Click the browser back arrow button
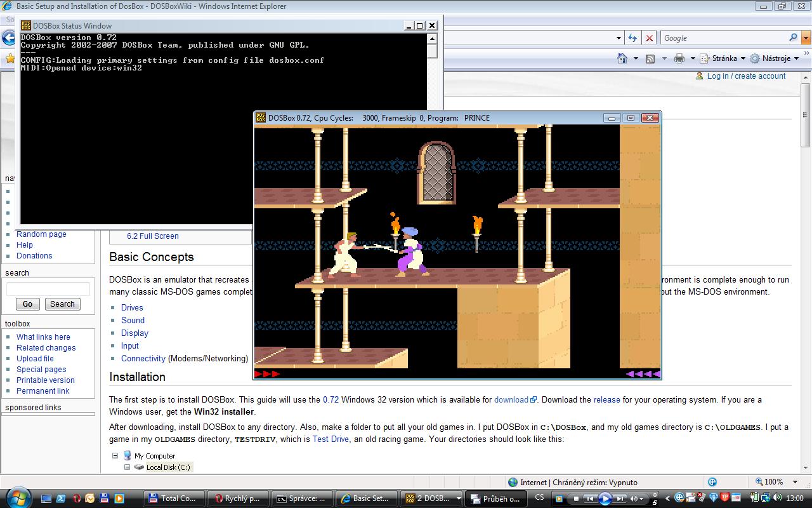812x508 pixels. (8, 38)
